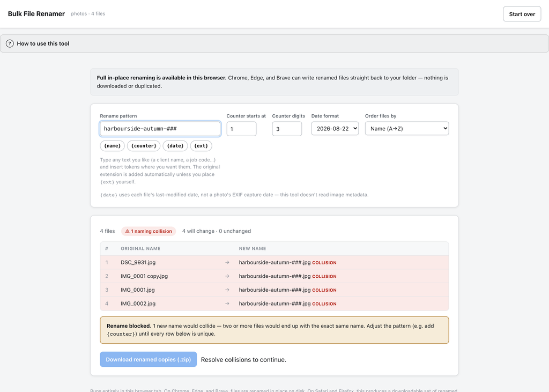
Task: Select the IMG_0002.jpg original name
Action: point(138,304)
